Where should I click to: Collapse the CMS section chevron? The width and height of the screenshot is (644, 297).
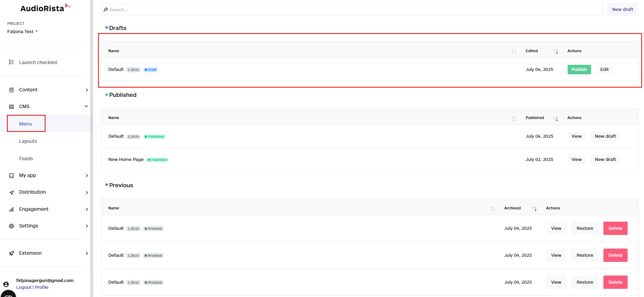click(86, 106)
